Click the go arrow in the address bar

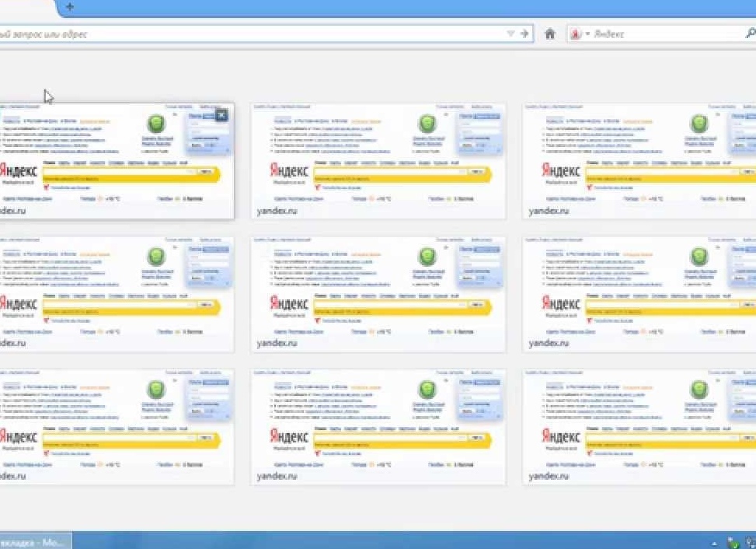(x=524, y=33)
